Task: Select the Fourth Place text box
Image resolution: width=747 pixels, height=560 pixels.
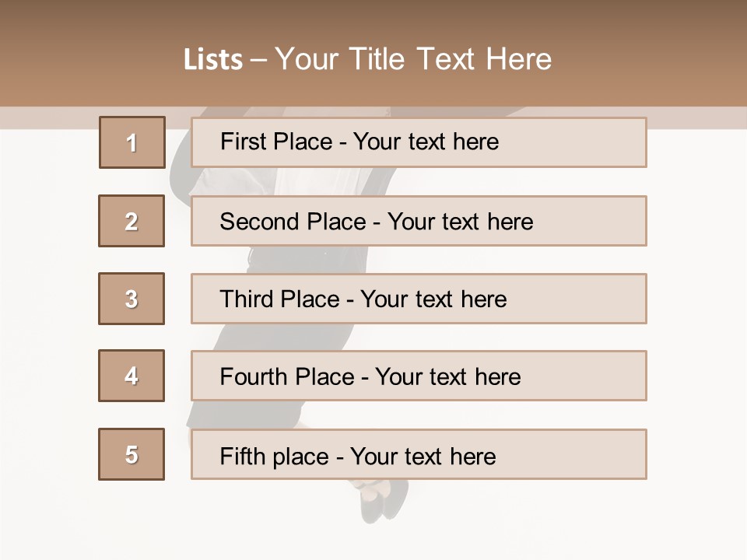Action: (x=419, y=376)
